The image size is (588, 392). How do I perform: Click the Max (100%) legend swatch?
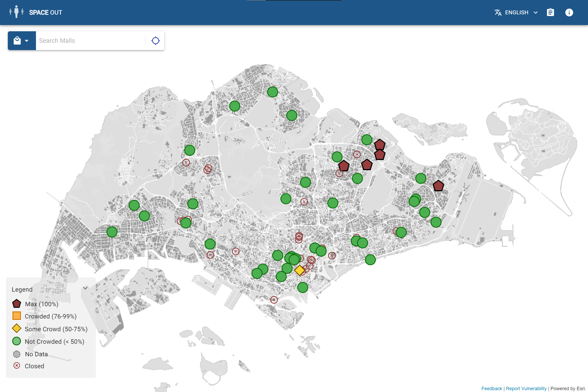coord(17,304)
